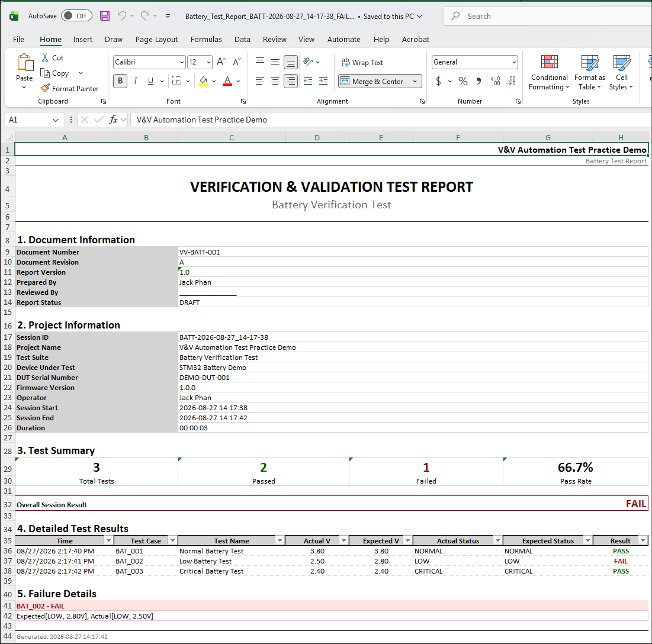652x644 pixels.
Task: Open Fill Color palette arrow
Action: 214,82
